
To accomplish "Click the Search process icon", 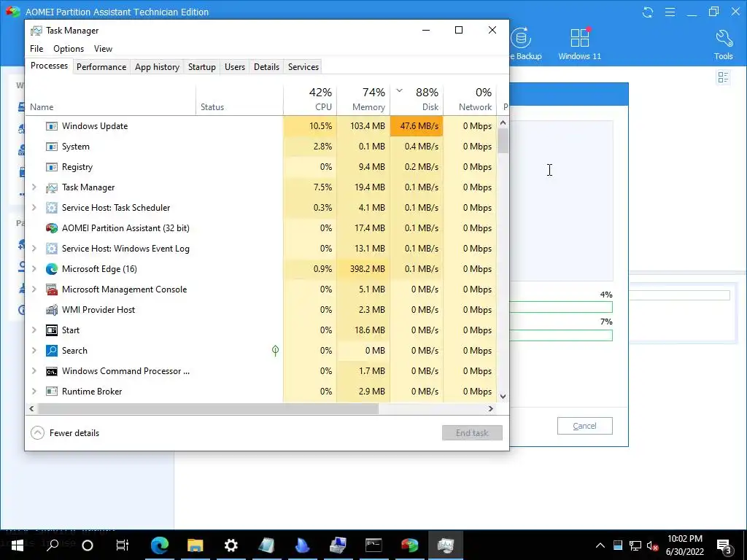I will click(52, 351).
